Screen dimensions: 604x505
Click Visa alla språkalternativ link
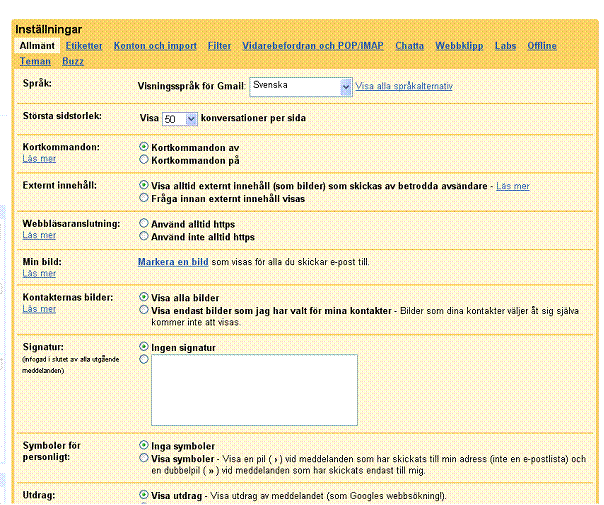[x=404, y=86]
